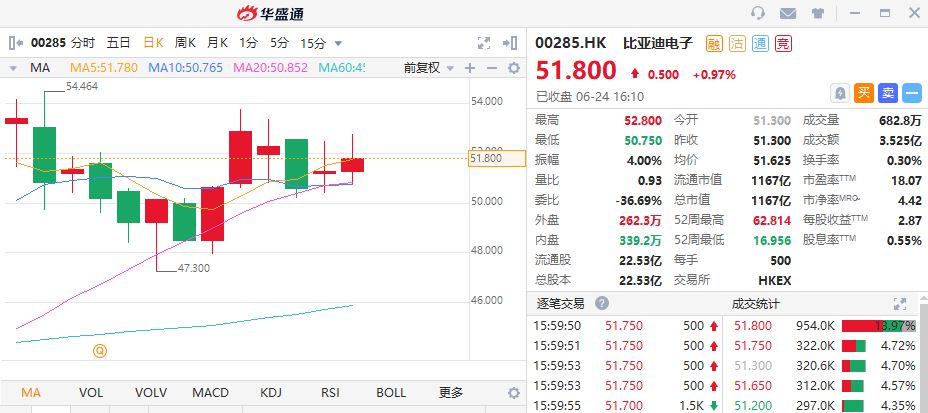
Task: Click the orange 买 buy button
Action: tap(864, 93)
